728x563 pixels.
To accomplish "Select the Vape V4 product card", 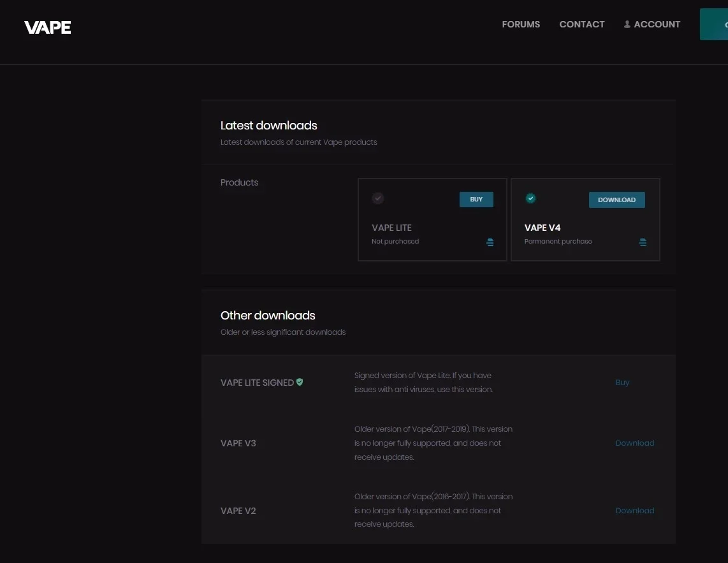I will pos(585,220).
